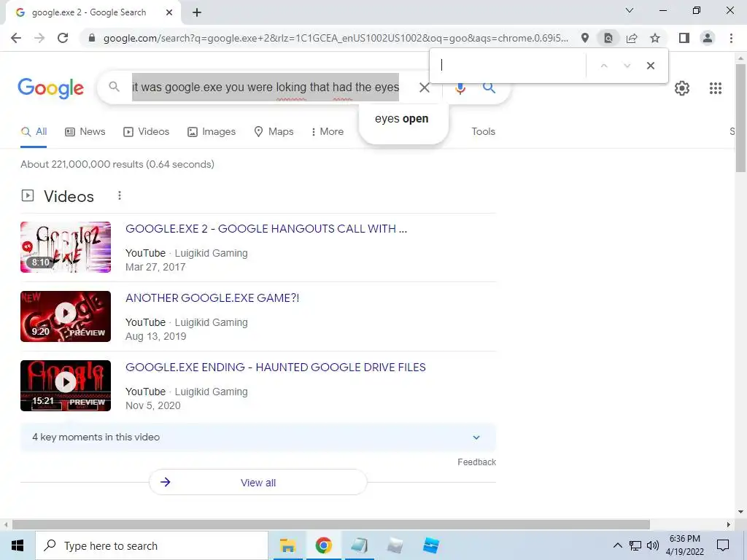This screenshot has width=747, height=560.
Task: Open GOOGLE.EXE 2 - GOOGLE HANGOUTS CALL video link
Action: point(266,228)
